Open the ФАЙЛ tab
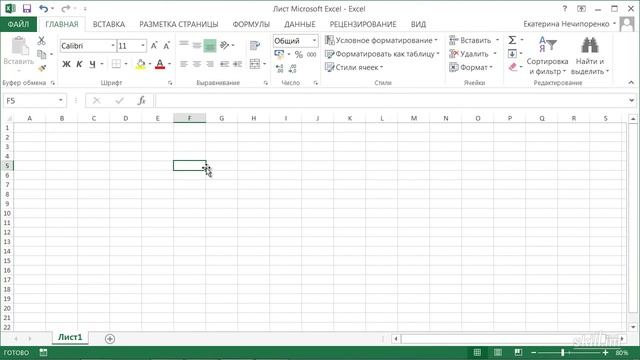Viewport: 640px width, 360px height. tap(18, 24)
